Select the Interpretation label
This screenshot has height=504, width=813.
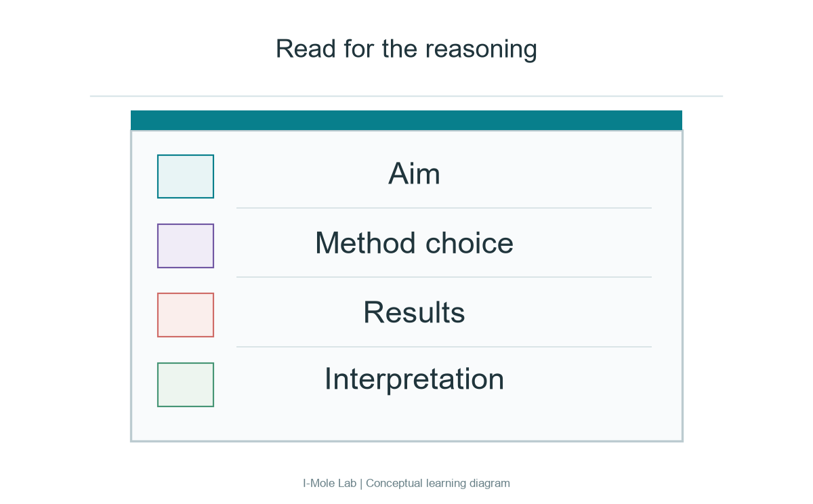[x=414, y=379]
